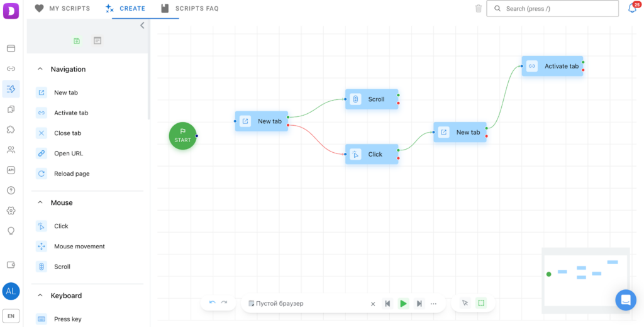Screen dimensions: 644x327
Task: Click the redo arrow in bottom toolbar
Action: pyautogui.click(x=224, y=303)
